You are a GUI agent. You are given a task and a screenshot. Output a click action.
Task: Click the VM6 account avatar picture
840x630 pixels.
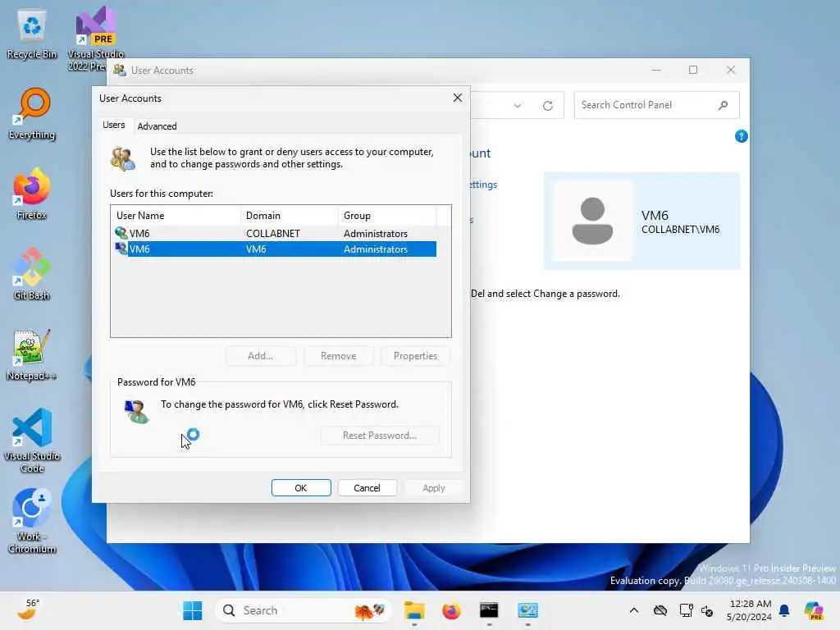pos(592,221)
